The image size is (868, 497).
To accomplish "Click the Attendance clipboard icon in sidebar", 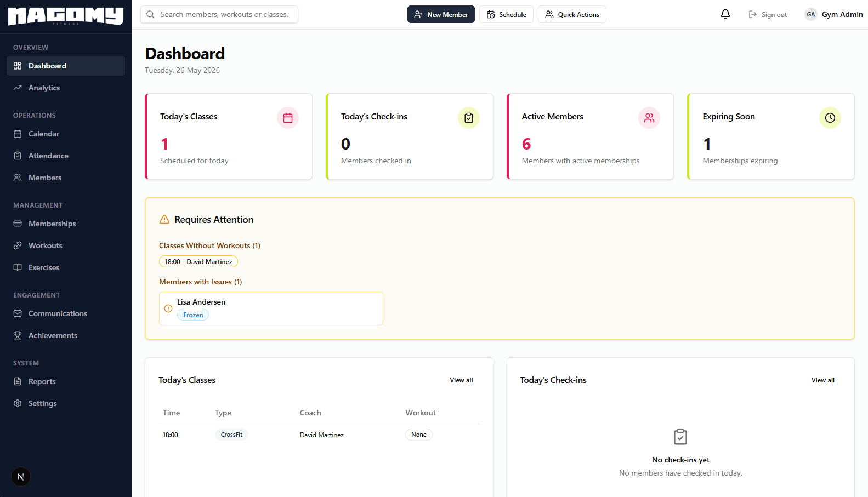I will [x=18, y=156].
